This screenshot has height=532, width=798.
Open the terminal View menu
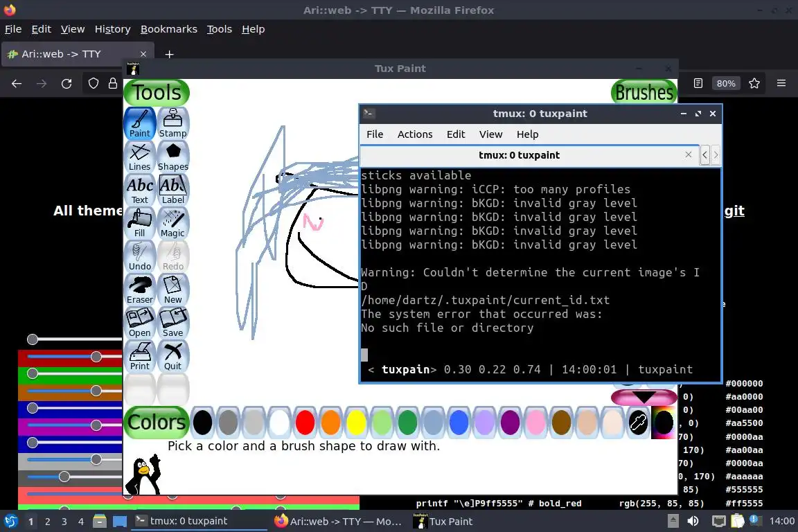(490, 134)
